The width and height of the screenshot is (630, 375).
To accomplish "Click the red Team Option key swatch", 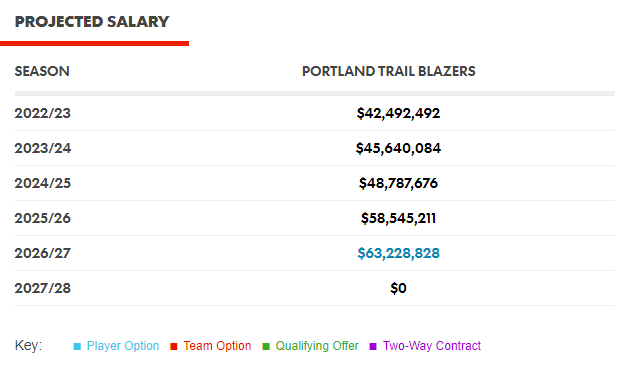I will [174, 346].
